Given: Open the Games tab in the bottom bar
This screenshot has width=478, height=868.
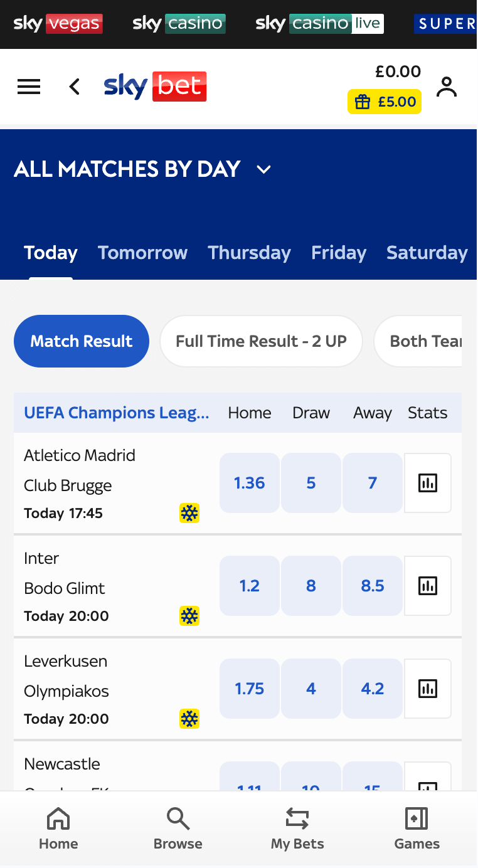Looking at the screenshot, I should tap(417, 828).
